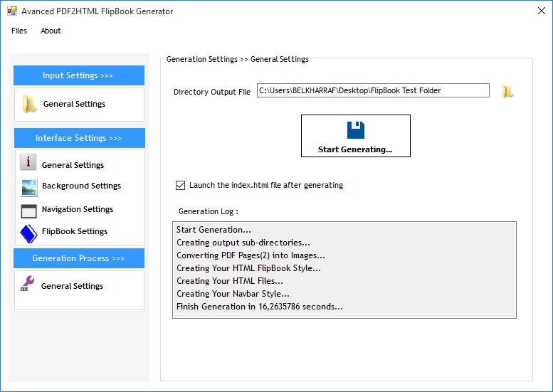Select the Input Settings section header
Screen dimensions: 553x392
click(79, 75)
